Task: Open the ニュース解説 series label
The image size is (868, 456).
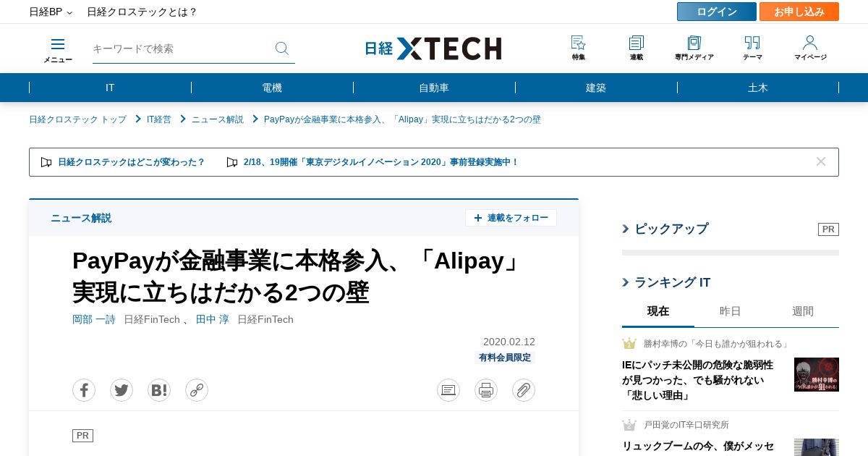Action: [81, 218]
